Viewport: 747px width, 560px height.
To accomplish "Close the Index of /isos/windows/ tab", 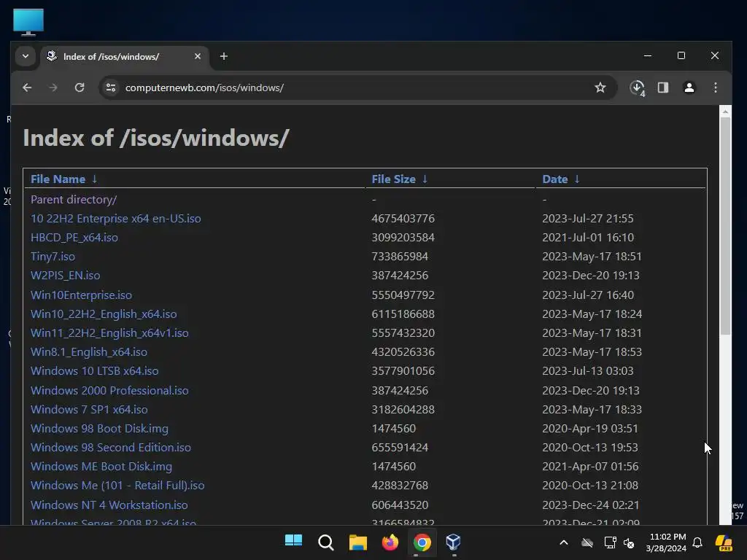I will coord(198,56).
